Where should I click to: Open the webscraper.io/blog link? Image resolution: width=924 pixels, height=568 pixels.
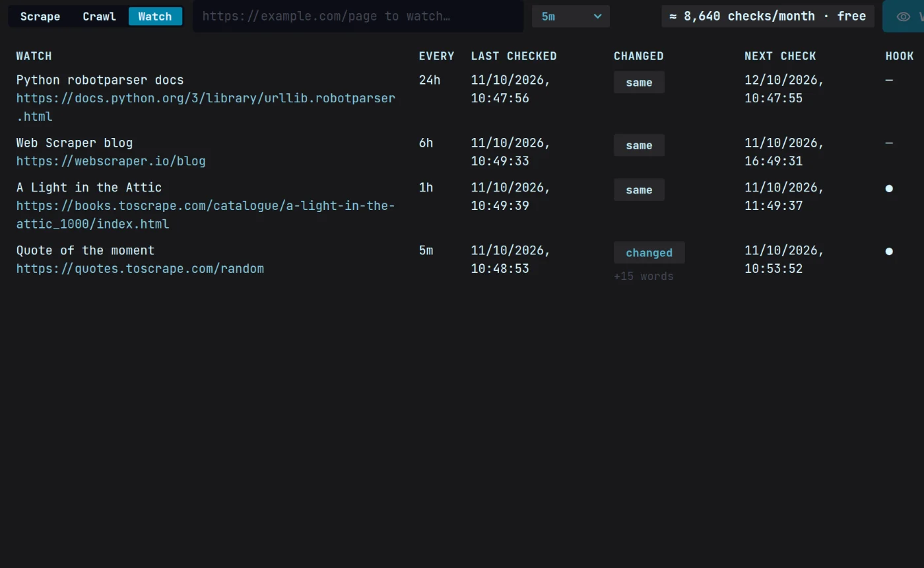click(x=111, y=161)
